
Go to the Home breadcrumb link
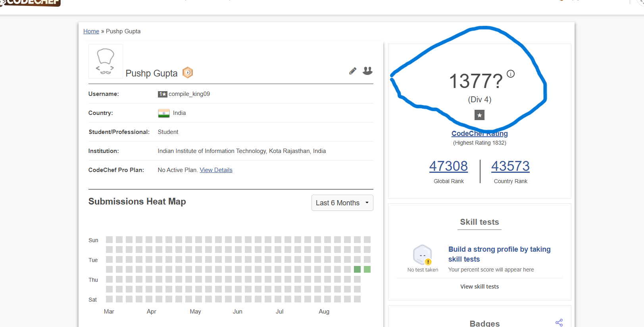[91, 31]
